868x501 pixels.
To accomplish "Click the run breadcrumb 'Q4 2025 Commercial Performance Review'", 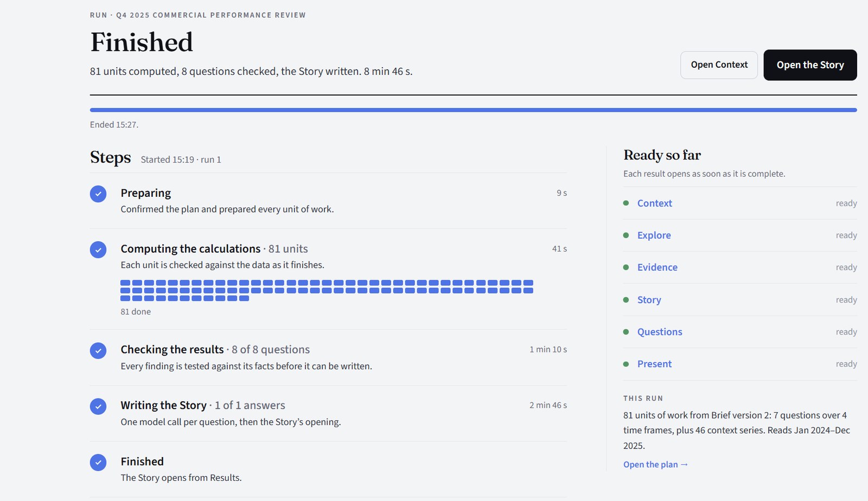I will point(211,15).
